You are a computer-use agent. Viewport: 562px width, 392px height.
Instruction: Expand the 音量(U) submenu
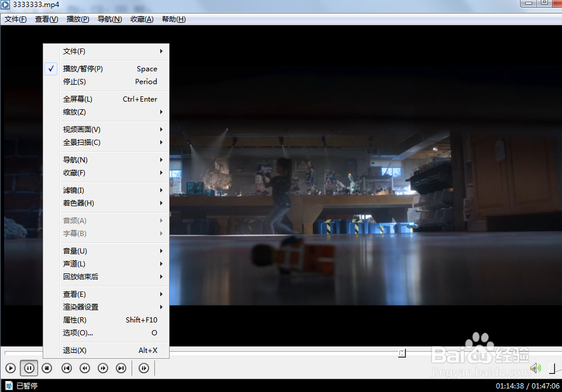click(x=106, y=251)
